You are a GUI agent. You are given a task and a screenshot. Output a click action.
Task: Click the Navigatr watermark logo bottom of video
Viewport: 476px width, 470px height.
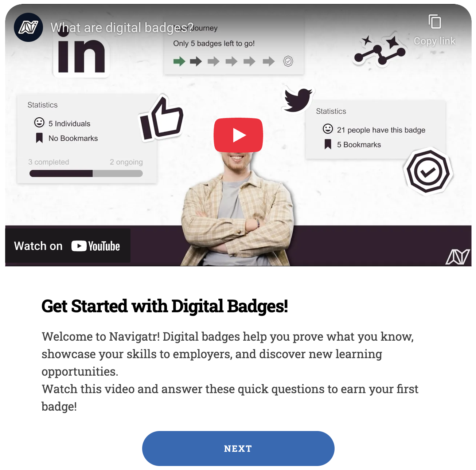tap(458, 257)
